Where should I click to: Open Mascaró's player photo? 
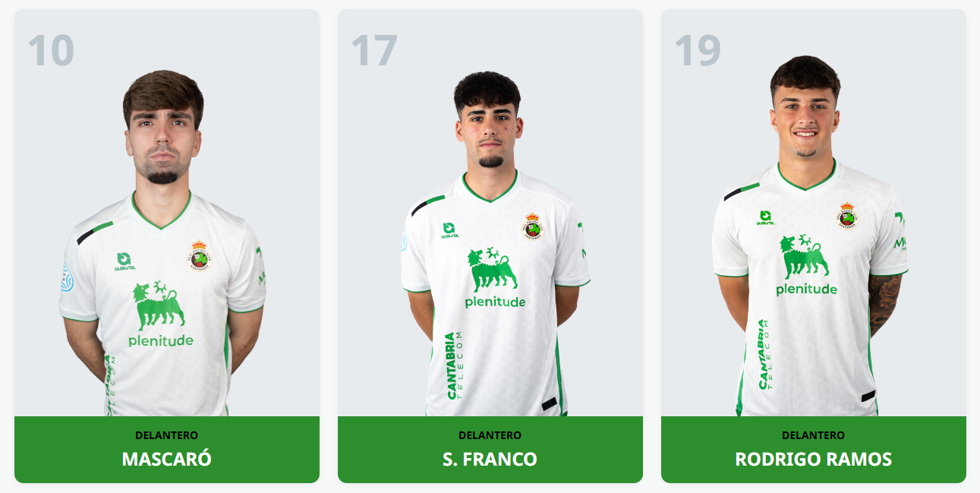163,243
